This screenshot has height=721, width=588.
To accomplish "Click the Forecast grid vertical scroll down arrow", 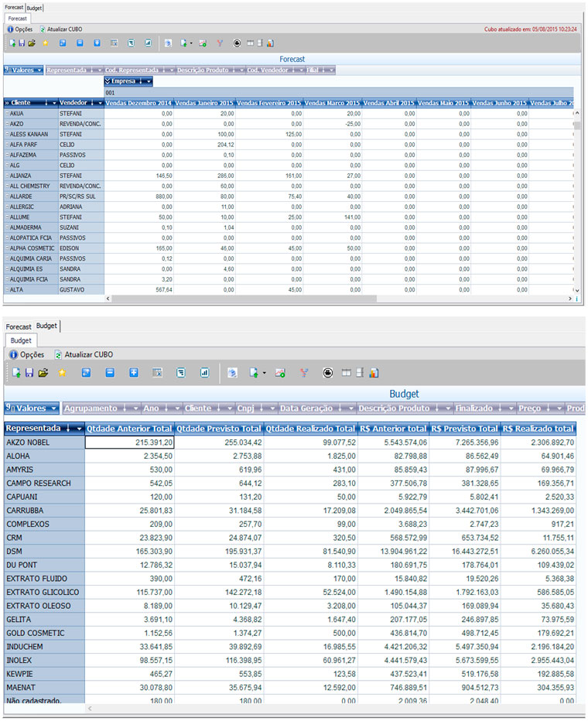I will [x=577, y=291].
